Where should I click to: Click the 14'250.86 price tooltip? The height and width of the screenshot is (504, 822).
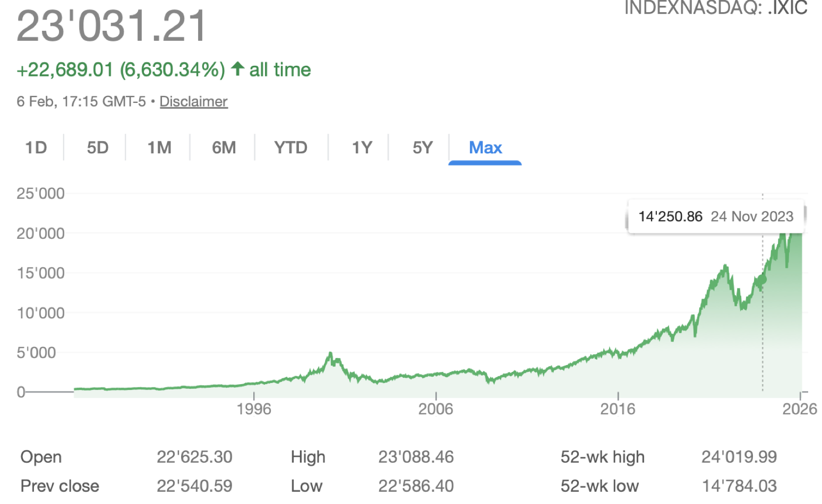670,216
